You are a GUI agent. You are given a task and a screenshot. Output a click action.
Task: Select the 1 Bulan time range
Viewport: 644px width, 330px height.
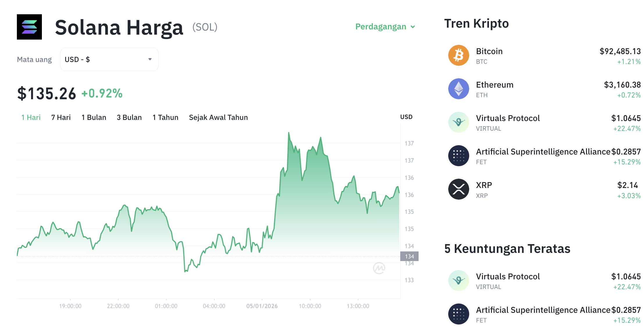(x=94, y=117)
